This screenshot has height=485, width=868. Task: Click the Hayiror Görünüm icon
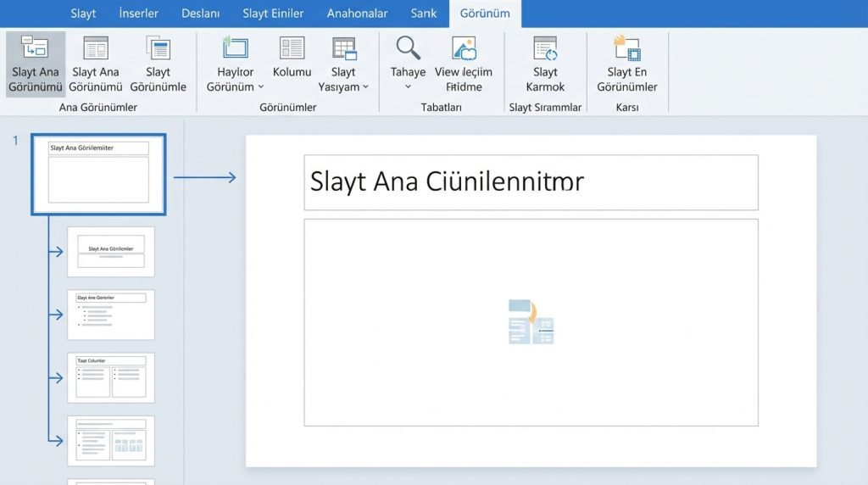(235, 47)
